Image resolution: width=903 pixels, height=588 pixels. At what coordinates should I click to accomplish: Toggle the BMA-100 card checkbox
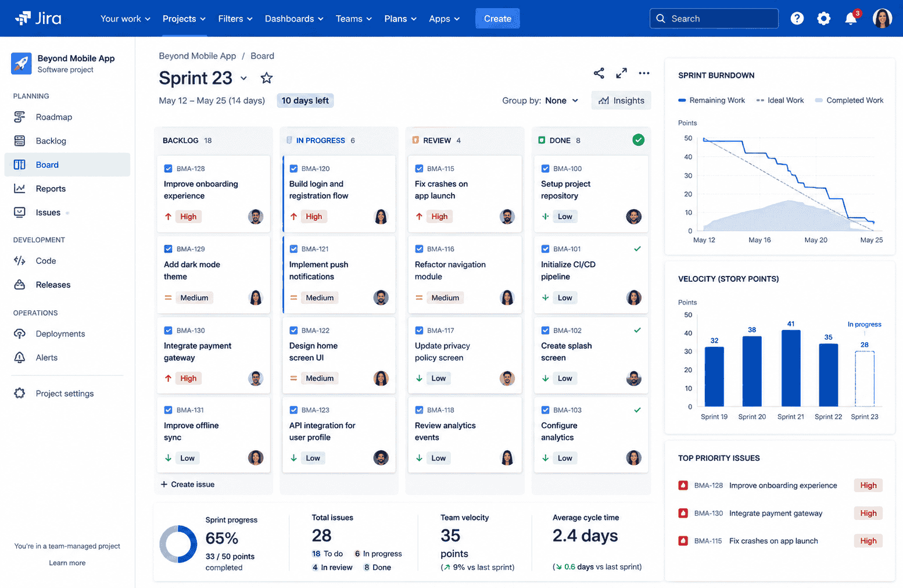tap(545, 168)
